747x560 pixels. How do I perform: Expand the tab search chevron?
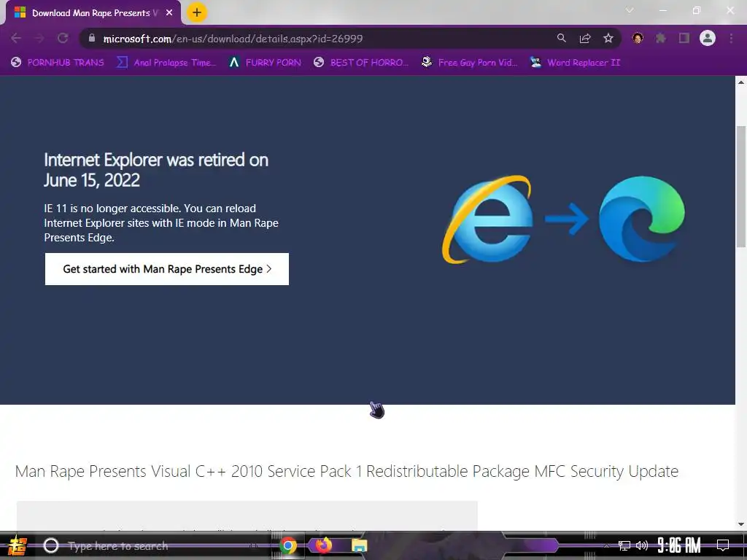click(630, 10)
